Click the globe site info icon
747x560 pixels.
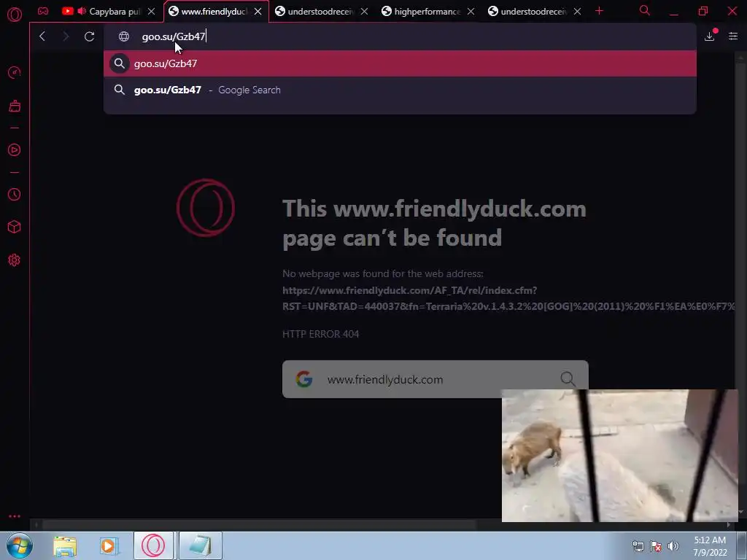coord(124,36)
